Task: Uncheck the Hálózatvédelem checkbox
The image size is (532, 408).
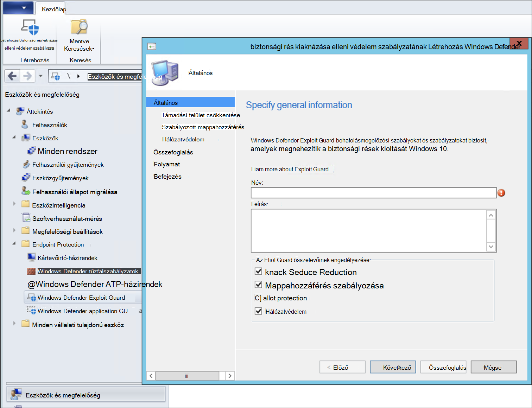Action: pos(258,311)
